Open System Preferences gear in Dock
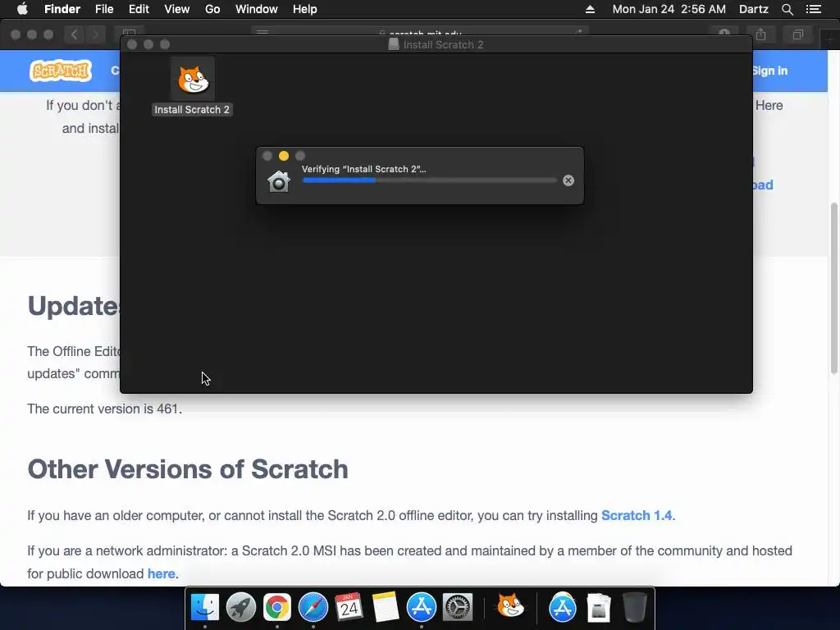Screen dimensions: 840x630 point(458,608)
